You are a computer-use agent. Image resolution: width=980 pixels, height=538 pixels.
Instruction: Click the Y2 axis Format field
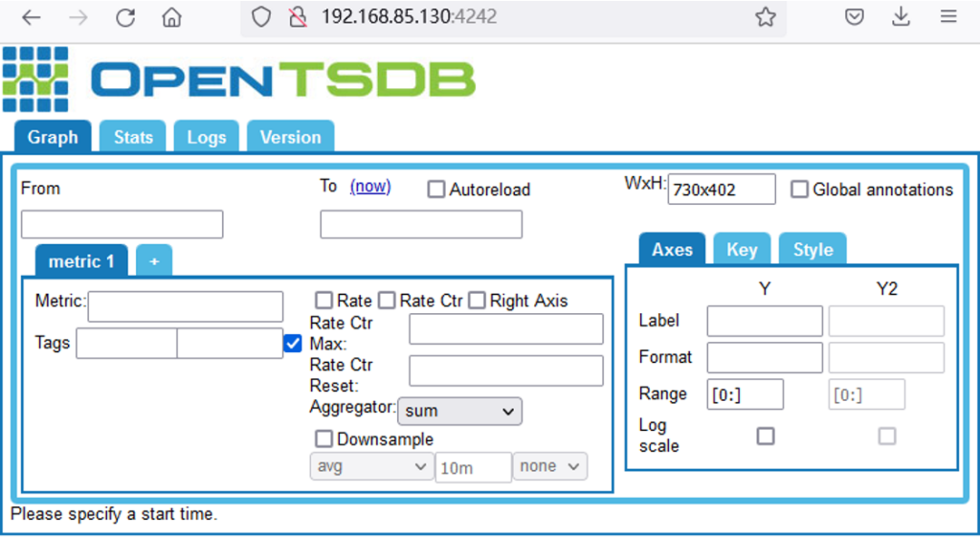[886, 358]
